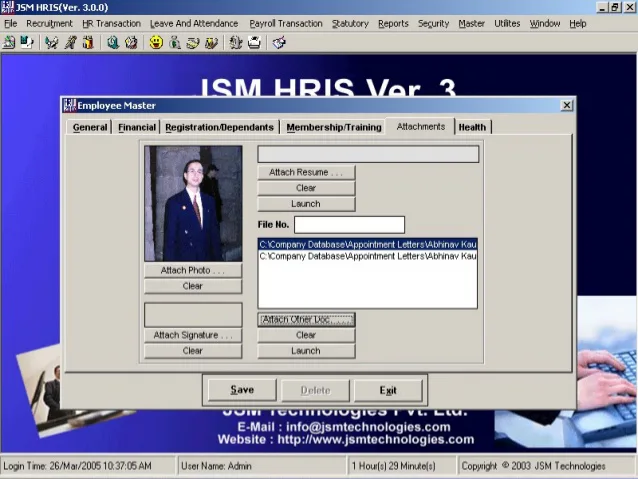Click the employee photo thumbnail
This screenshot has height=479, width=638.
click(193, 203)
